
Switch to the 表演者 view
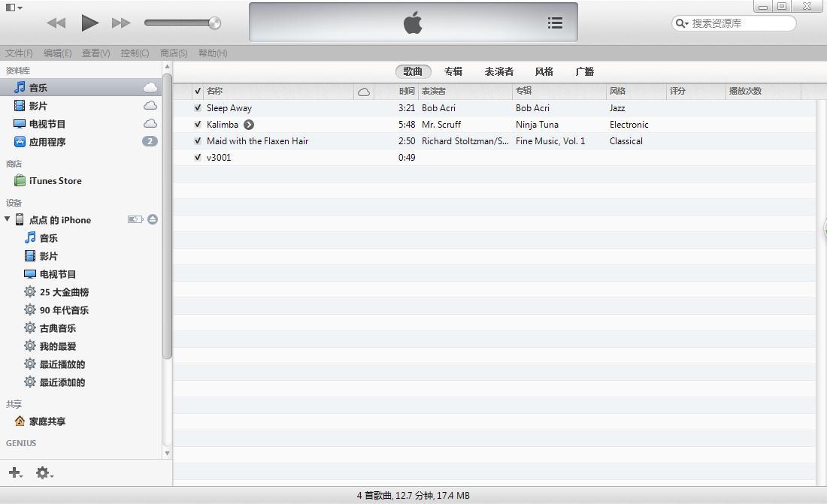pos(498,71)
